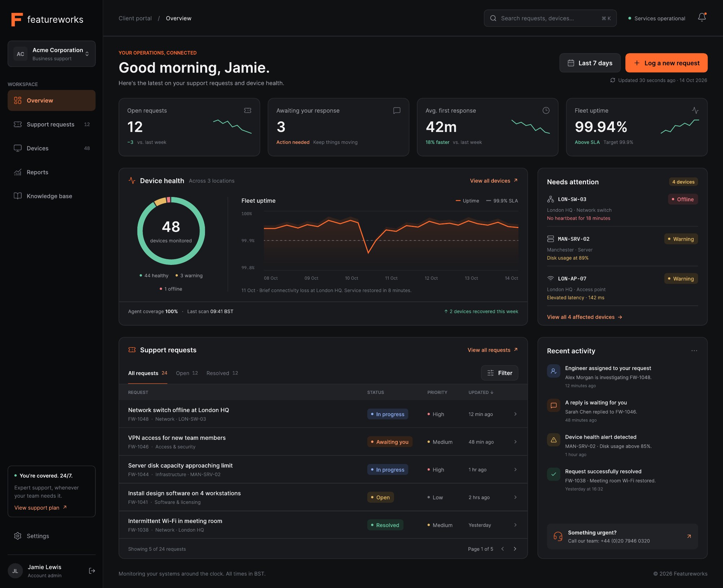This screenshot has width=723, height=588.
Task: Follow the View support plan link
Action: pos(40,508)
